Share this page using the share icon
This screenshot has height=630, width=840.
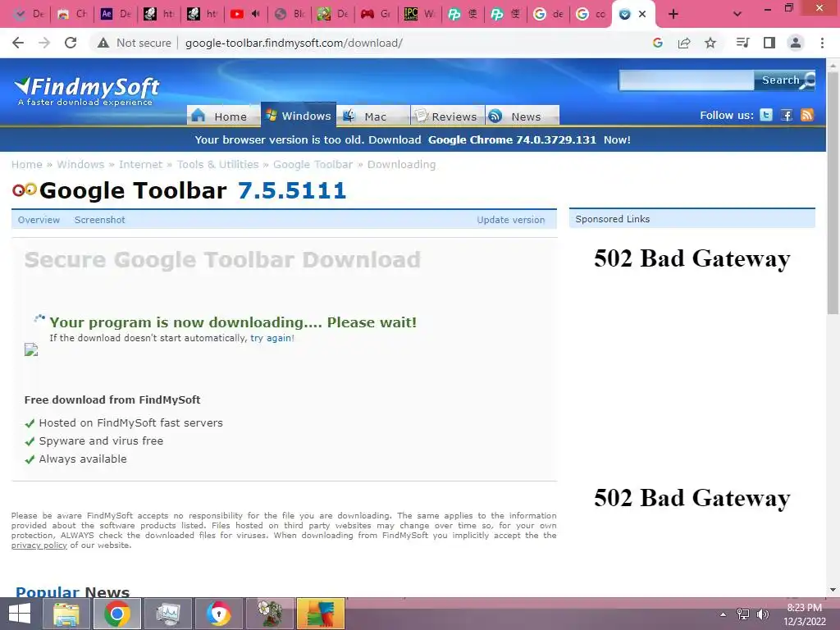click(684, 43)
